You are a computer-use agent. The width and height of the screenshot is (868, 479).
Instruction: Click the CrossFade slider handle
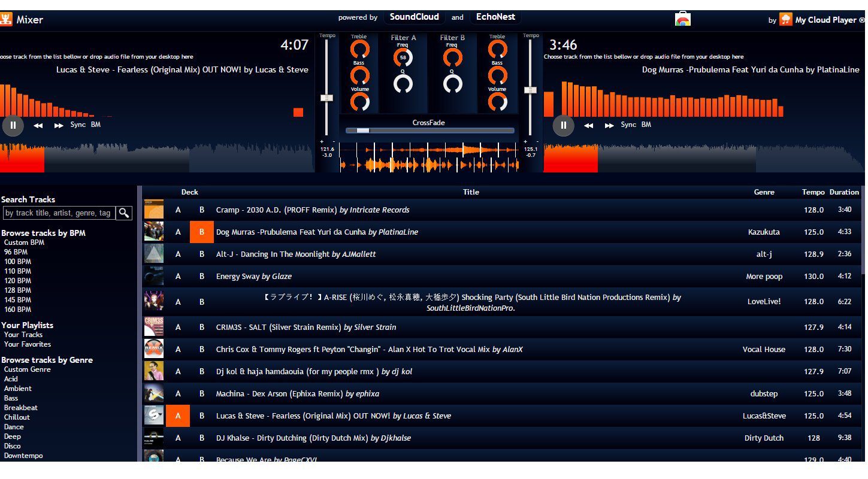tap(363, 131)
